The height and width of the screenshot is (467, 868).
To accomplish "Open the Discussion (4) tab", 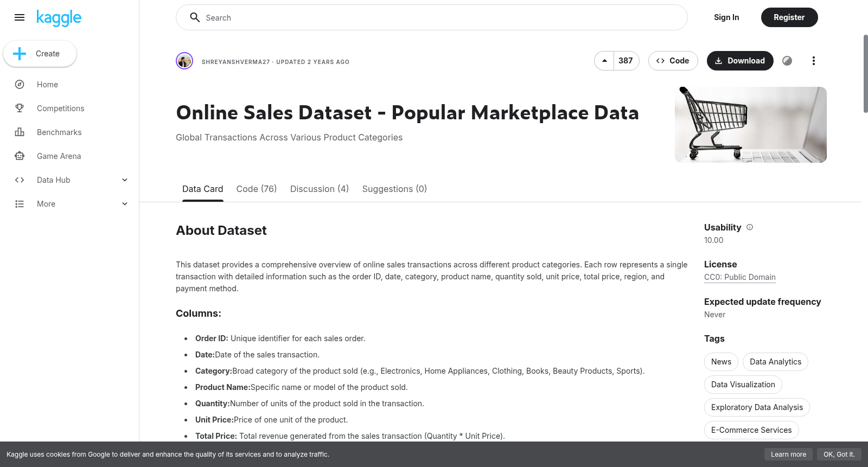I will 320,189.
